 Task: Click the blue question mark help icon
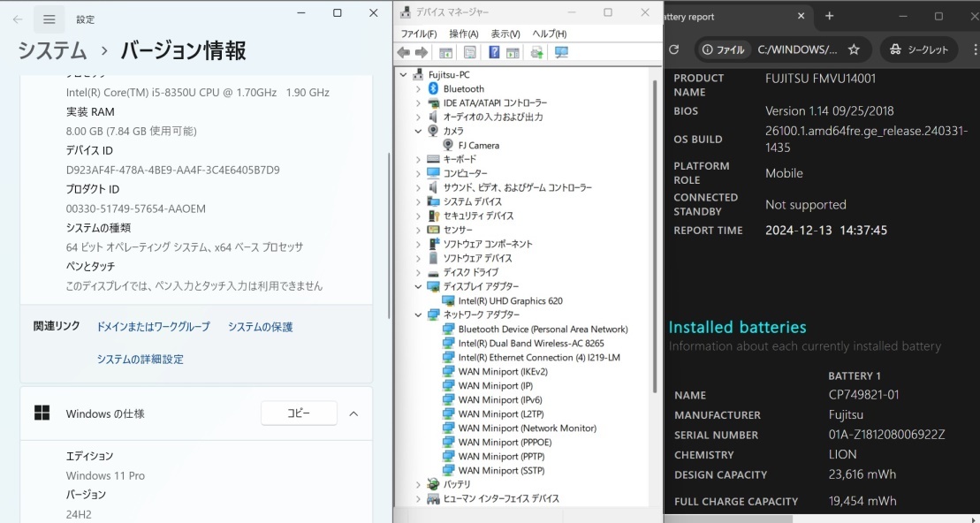494,52
